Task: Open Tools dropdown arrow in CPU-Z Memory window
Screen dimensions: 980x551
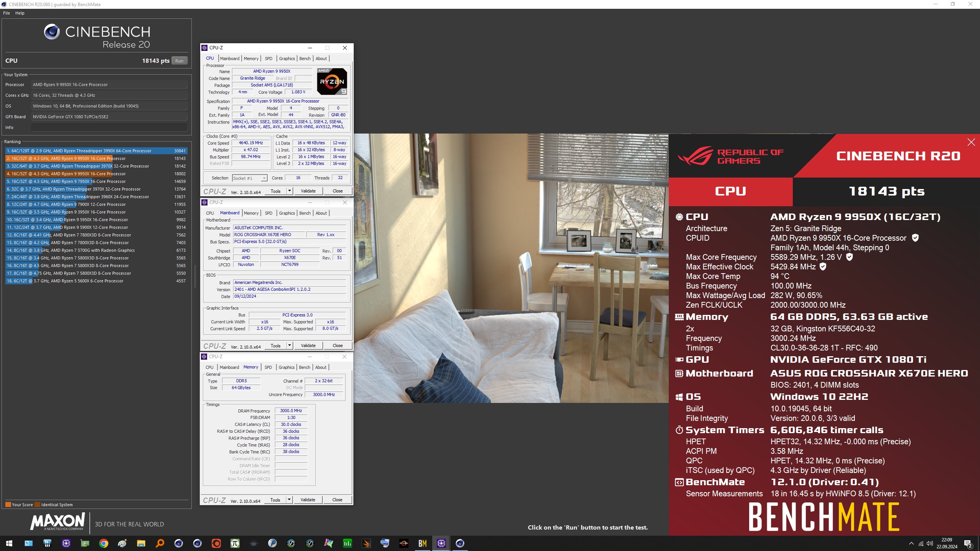Action: pyautogui.click(x=289, y=500)
